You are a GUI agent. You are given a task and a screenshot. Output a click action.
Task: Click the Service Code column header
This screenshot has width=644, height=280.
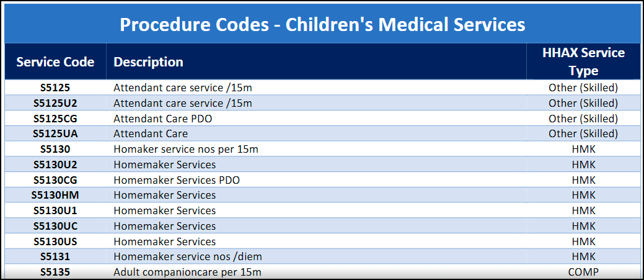pos(55,62)
